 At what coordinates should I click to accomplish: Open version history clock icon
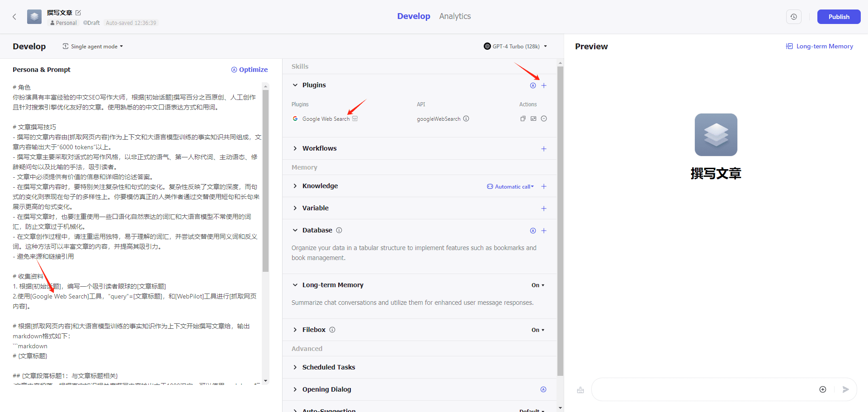[794, 17]
